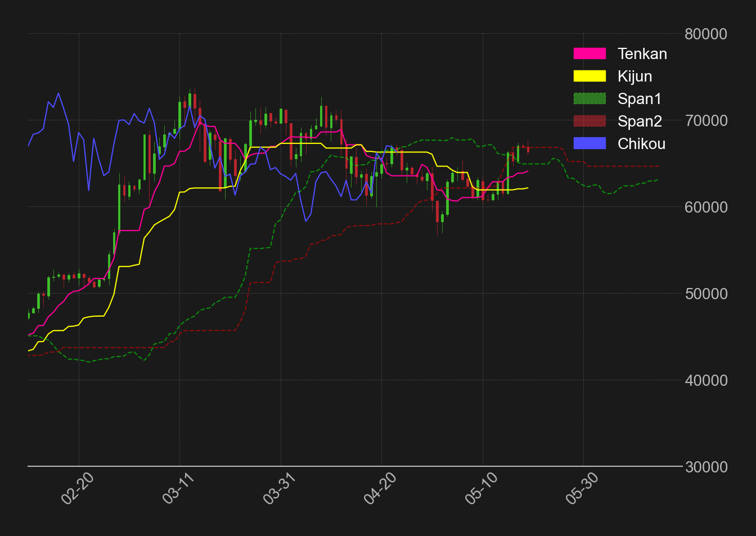Hide the Span2 series via its legend text

[640, 121]
